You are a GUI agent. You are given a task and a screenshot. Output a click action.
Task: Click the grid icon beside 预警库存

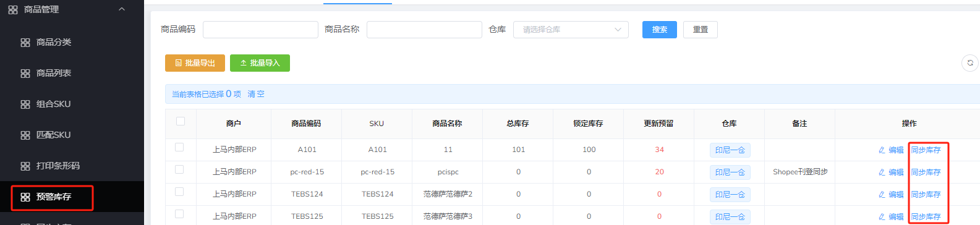click(x=25, y=197)
